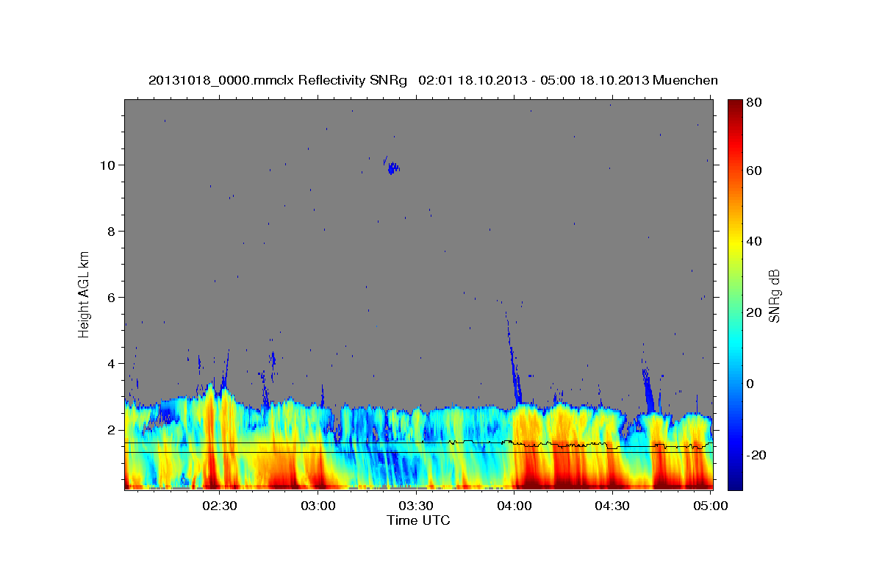Click the colorbar value 0
Image resolution: width=882 pixels, height=588 pixels.
point(751,384)
